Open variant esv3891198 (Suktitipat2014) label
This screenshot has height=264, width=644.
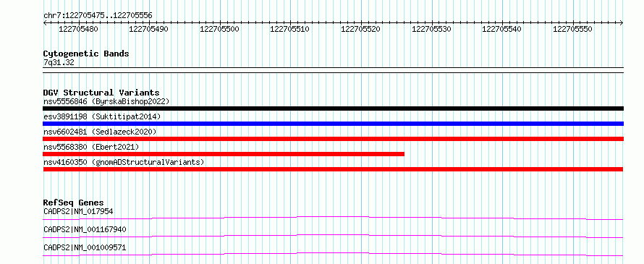pyautogui.click(x=102, y=116)
